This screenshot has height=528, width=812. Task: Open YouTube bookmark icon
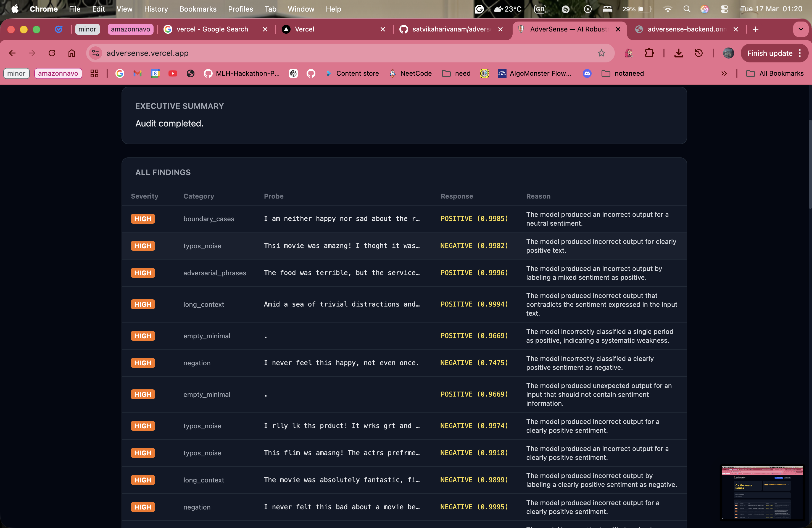click(x=173, y=73)
